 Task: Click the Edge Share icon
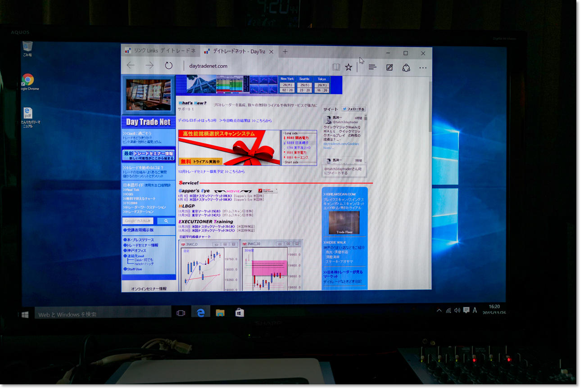point(406,68)
